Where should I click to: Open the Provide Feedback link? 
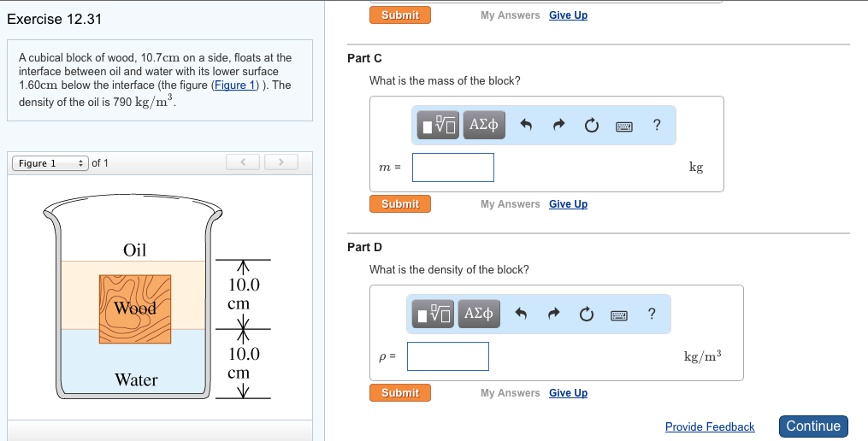pos(710,426)
